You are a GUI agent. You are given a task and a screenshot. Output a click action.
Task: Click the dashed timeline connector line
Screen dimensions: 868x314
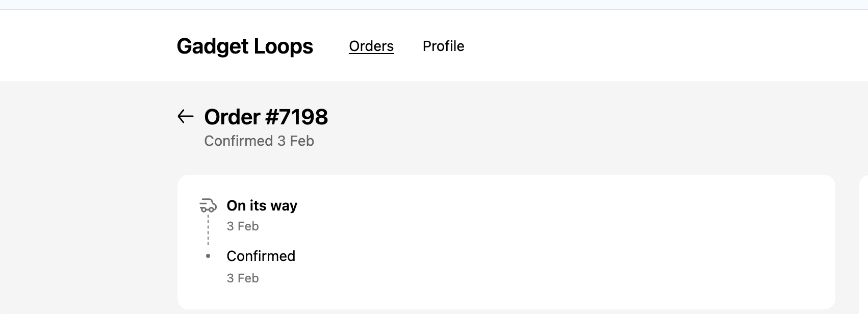(208, 230)
